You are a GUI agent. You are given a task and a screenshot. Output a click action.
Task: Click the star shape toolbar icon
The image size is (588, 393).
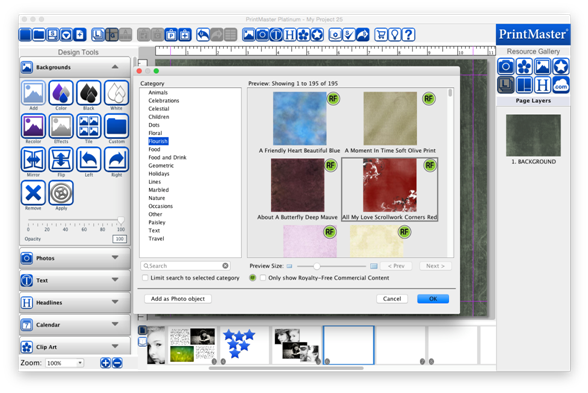pos(317,34)
